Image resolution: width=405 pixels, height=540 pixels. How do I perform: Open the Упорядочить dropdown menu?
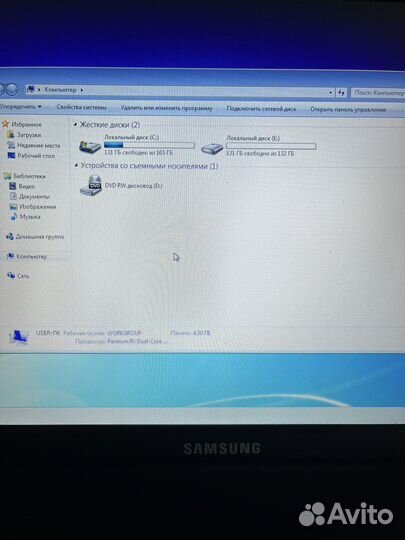(21, 107)
